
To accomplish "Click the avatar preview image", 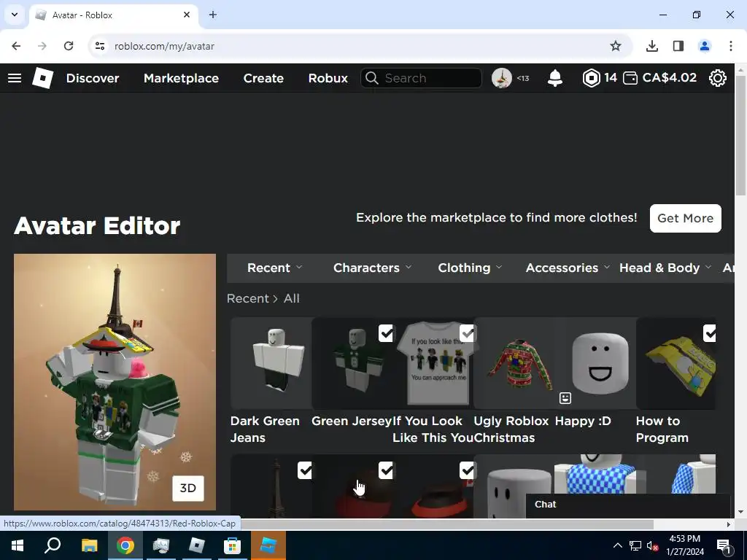I will (115, 382).
